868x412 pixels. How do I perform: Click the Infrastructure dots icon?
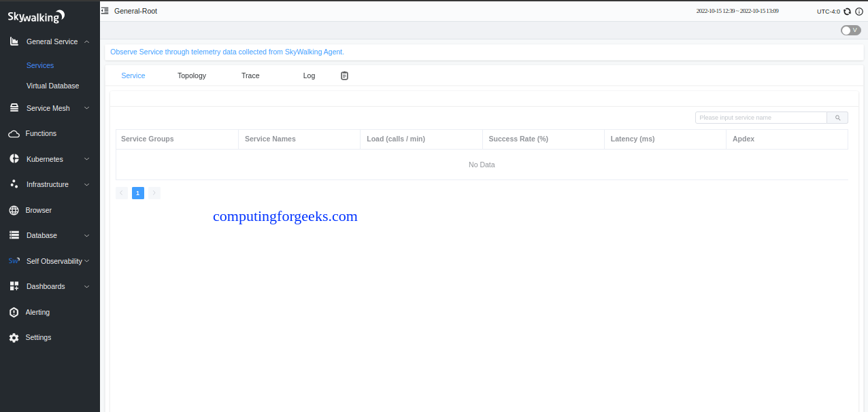(14, 184)
